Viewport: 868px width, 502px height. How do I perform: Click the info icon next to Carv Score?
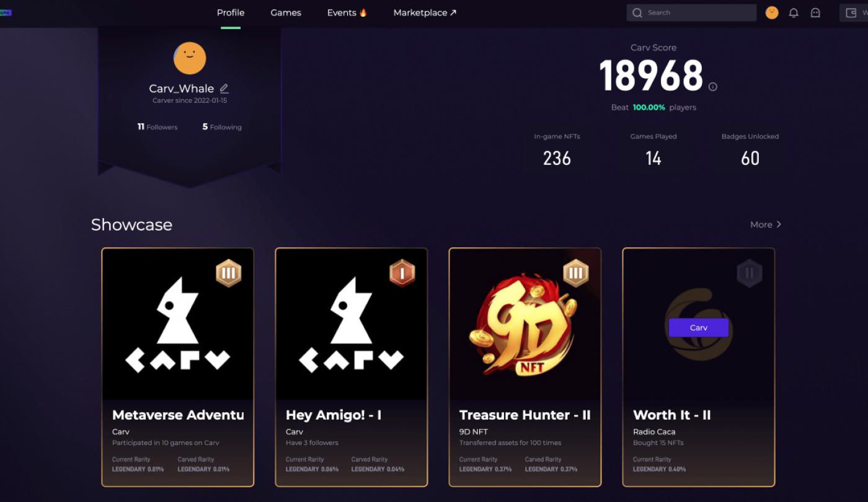(x=713, y=87)
